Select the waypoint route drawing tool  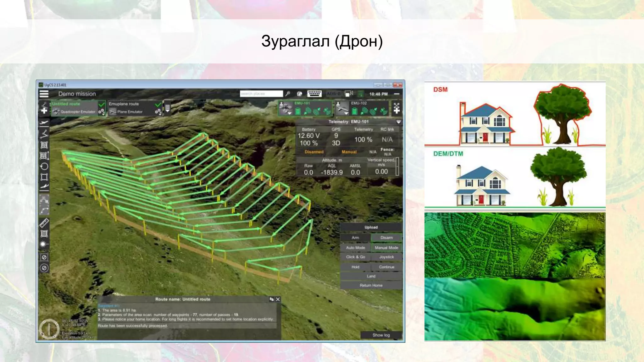pos(44,134)
